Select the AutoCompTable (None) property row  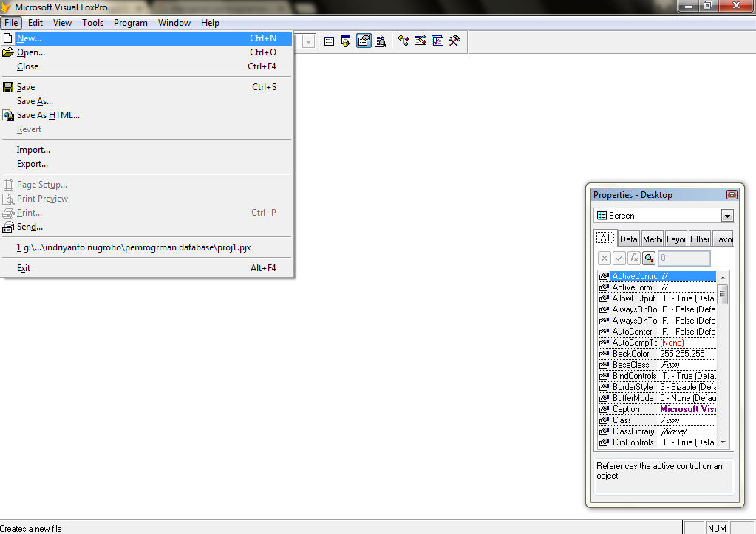(x=657, y=343)
